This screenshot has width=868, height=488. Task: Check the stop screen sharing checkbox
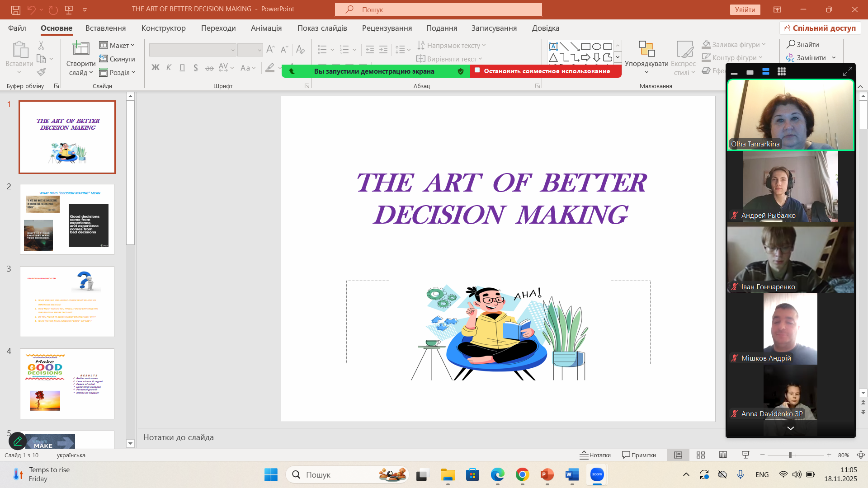tap(477, 70)
